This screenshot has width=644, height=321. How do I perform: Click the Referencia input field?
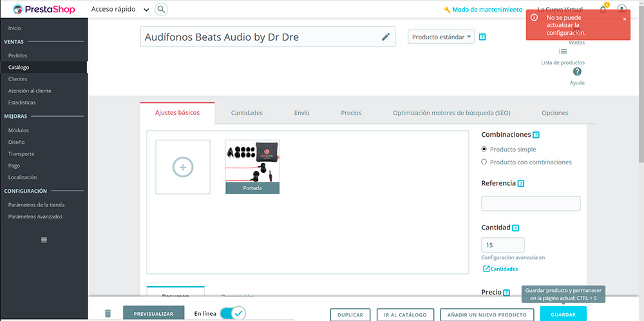coord(531,204)
